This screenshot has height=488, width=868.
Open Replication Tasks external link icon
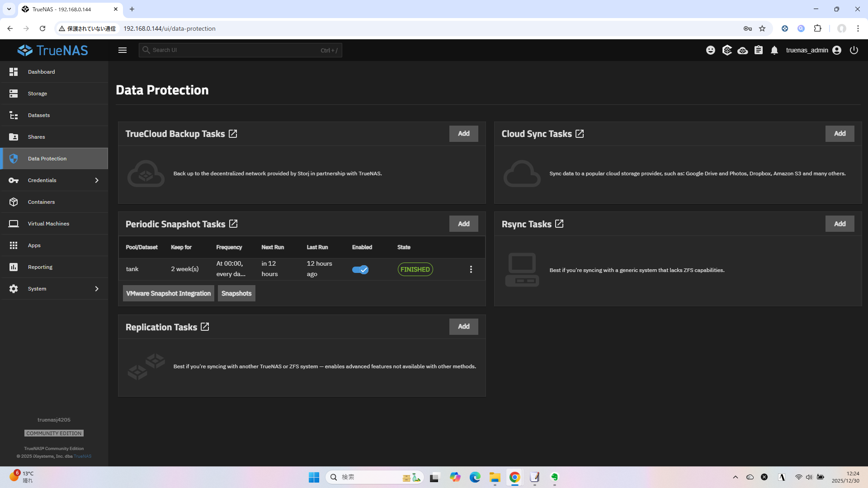(x=205, y=327)
